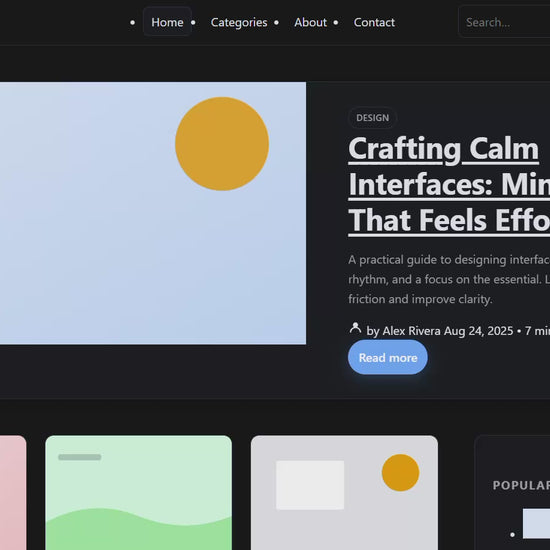Click the POPULAR sidebar heading
Image resolution: width=550 pixels, height=550 pixels.
521,485
